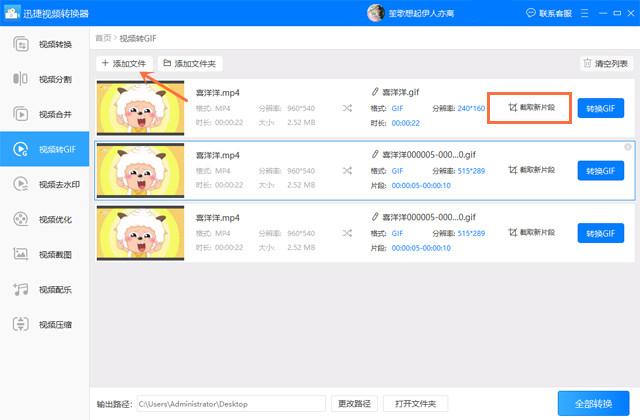The image size is (640, 420).
Task: Click the shuffle arrows icon in the first row
Action: (347, 108)
